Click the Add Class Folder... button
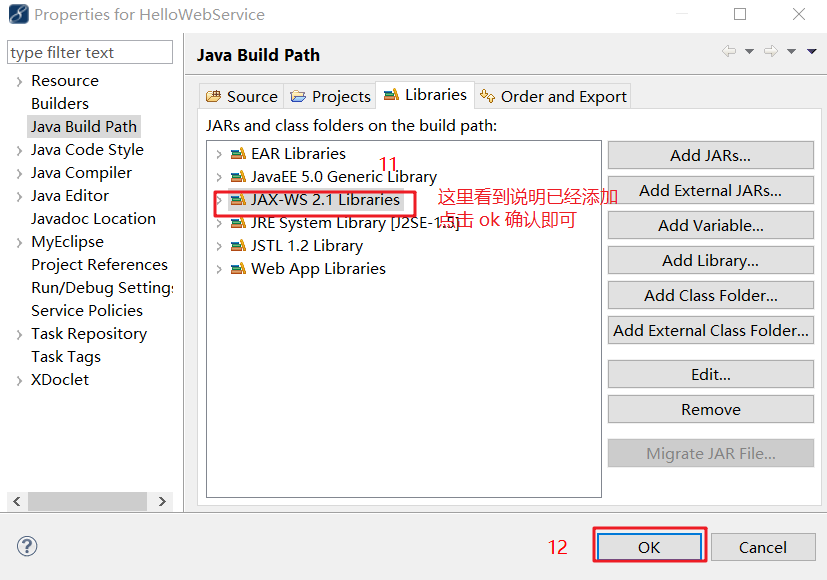The width and height of the screenshot is (827, 580). pos(710,295)
